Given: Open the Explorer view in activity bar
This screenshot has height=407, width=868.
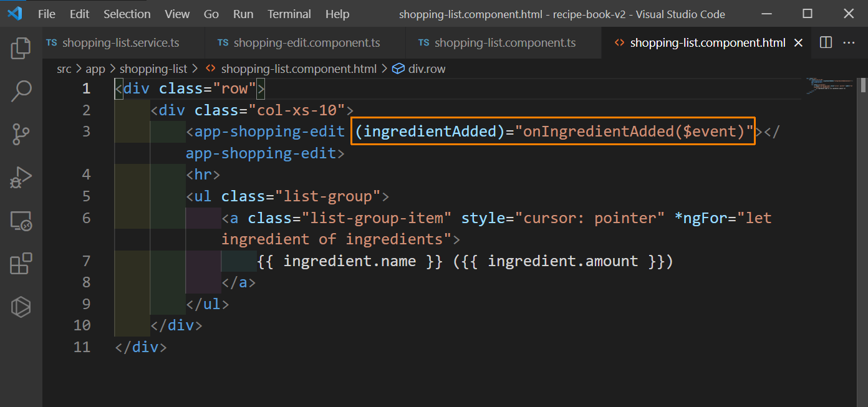Looking at the screenshot, I should (21, 48).
